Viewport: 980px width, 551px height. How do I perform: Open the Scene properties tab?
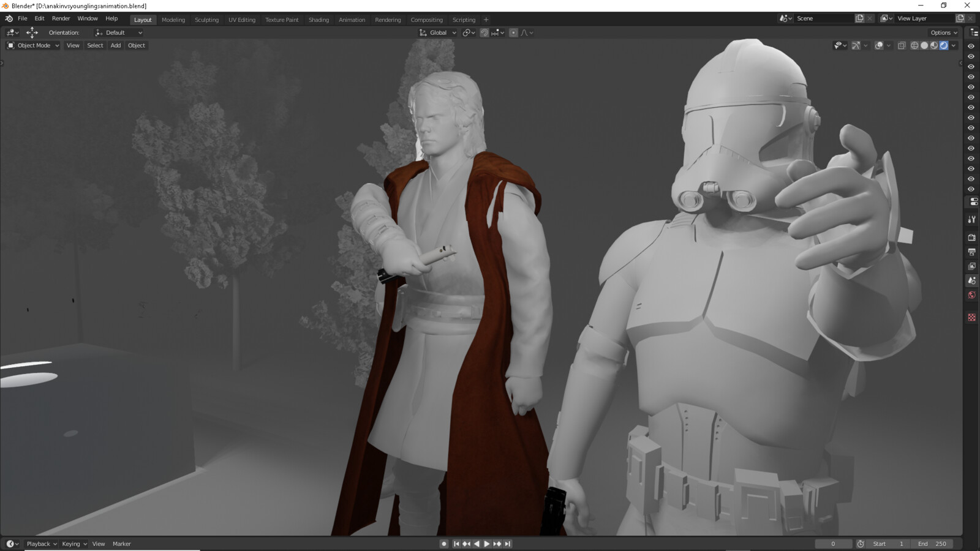coord(971,280)
